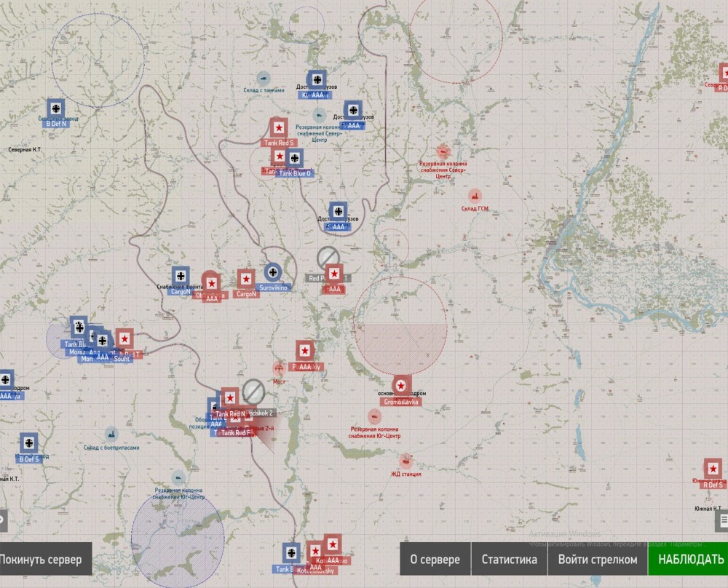Viewport: 728px width, 588px height.
Task: Select the Склад с танками tank depot icon
Action: 264,77
